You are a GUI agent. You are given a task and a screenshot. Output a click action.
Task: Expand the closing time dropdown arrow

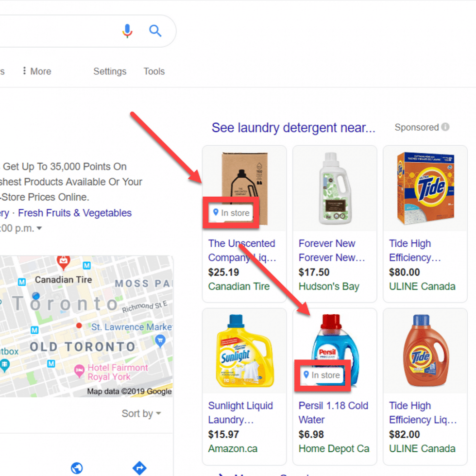[x=39, y=228]
